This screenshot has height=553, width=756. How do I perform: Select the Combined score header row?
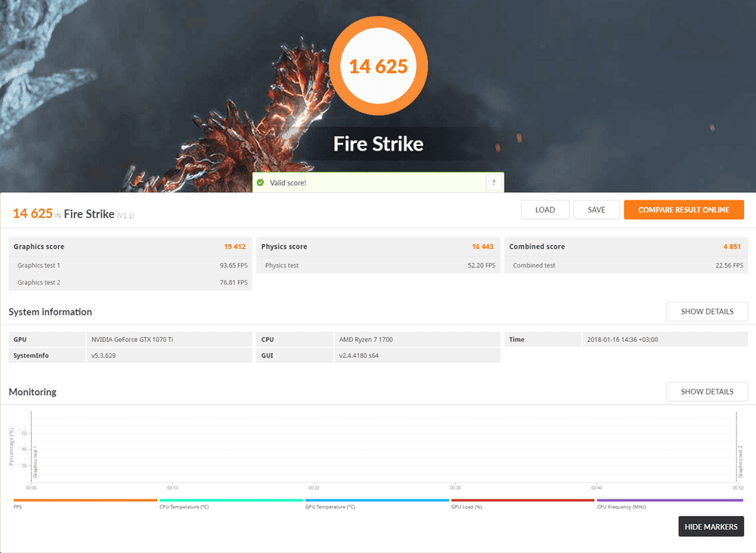[x=626, y=247]
